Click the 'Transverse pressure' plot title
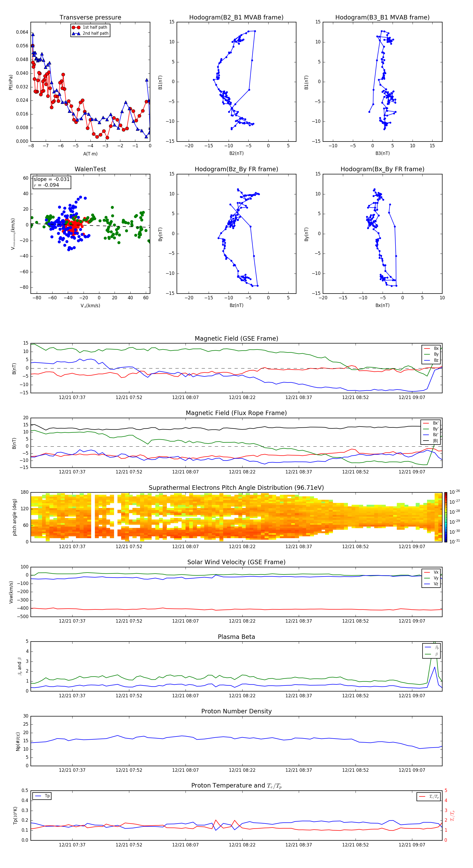Viewport: 473px width, 868px height. [x=90, y=18]
